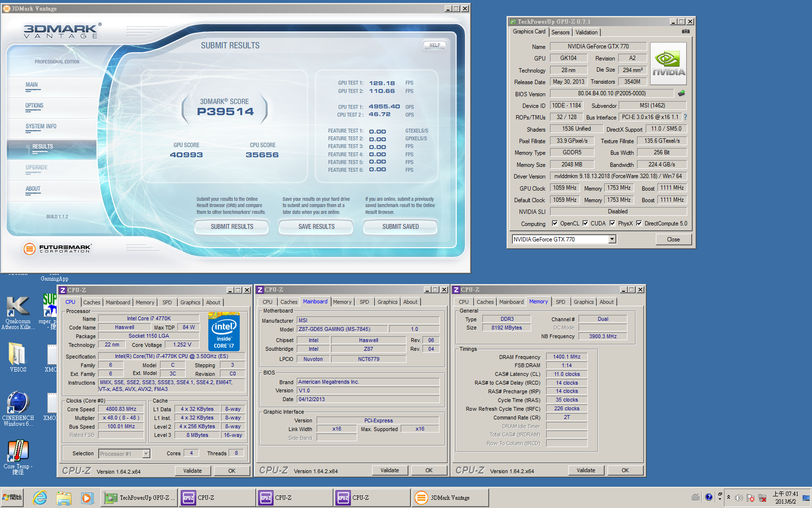Expand hidden tray icons chevron
The height and width of the screenshot is (508, 812).
tap(728, 497)
